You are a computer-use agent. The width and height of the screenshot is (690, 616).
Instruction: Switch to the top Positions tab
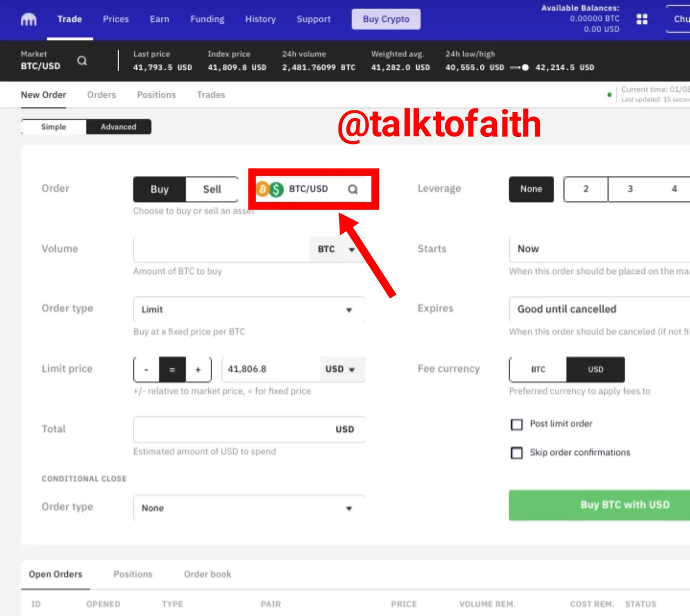pos(156,95)
